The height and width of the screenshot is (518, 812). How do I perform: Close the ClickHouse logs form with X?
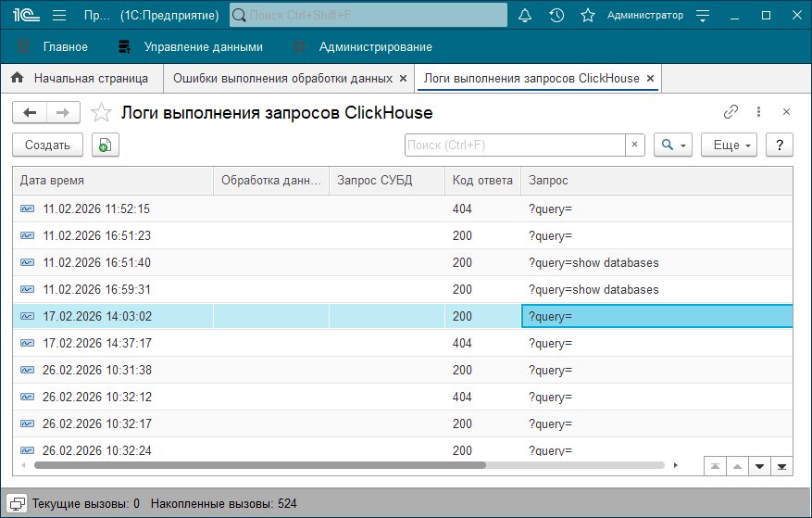[x=786, y=111]
